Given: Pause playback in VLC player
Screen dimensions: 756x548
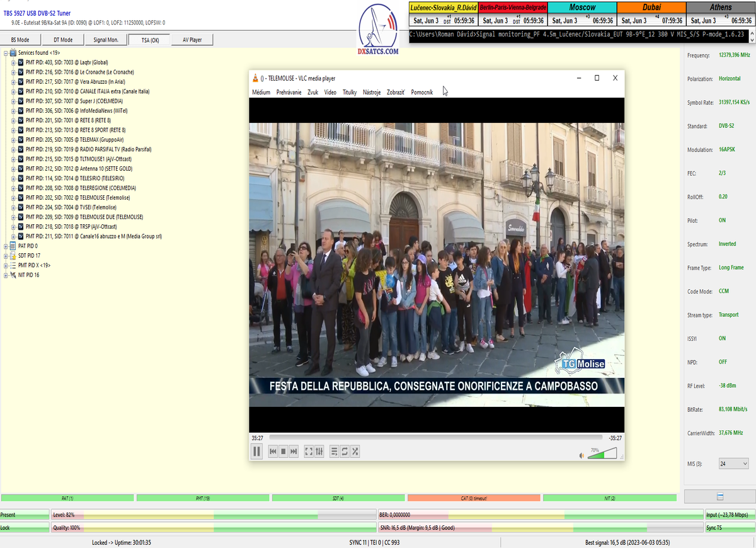Looking at the screenshot, I should pyautogui.click(x=257, y=451).
